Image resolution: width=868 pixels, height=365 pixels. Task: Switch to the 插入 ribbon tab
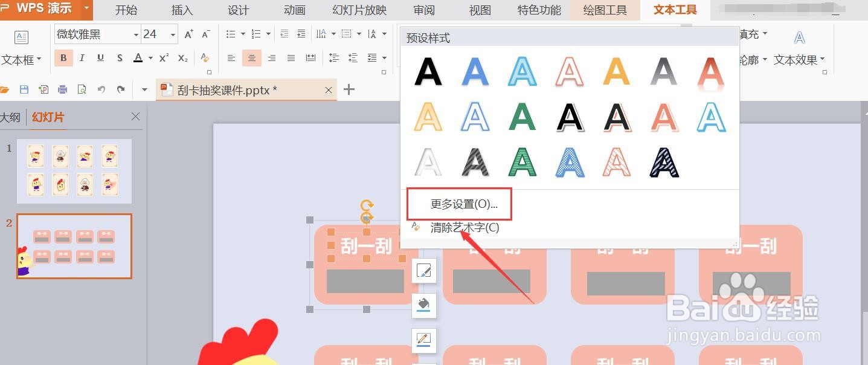pyautogui.click(x=181, y=10)
